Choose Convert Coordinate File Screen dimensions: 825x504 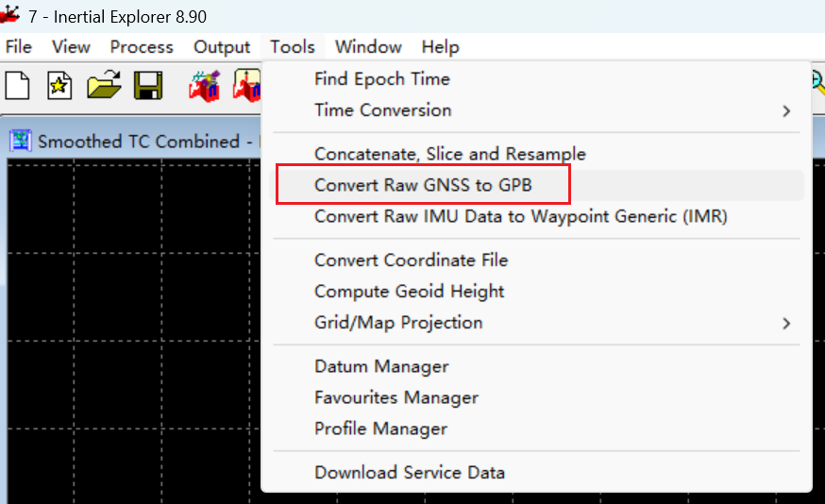[537, 260]
